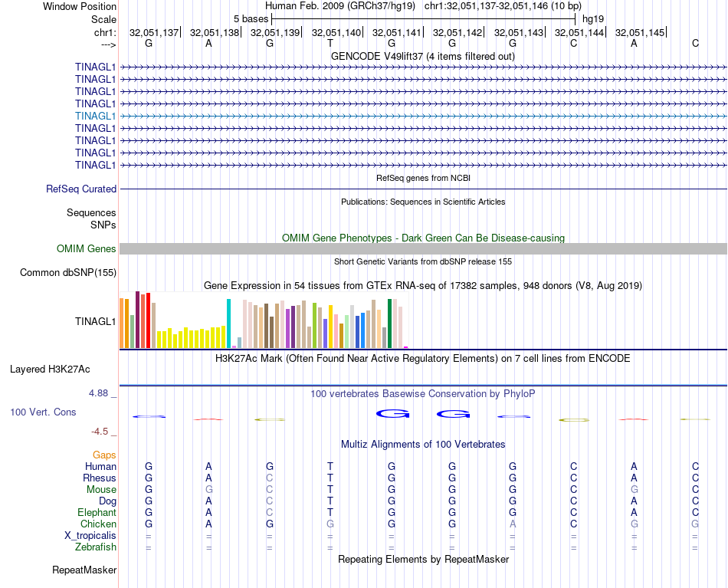728x588 pixels.
Task: Click the OMIM Genes gray bar
Action: [423, 249]
